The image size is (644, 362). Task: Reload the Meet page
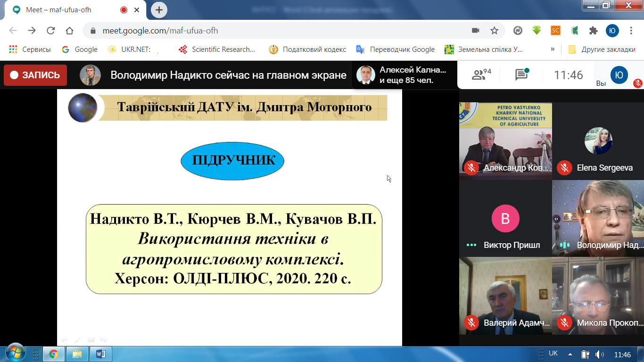[x=50, y=31]
